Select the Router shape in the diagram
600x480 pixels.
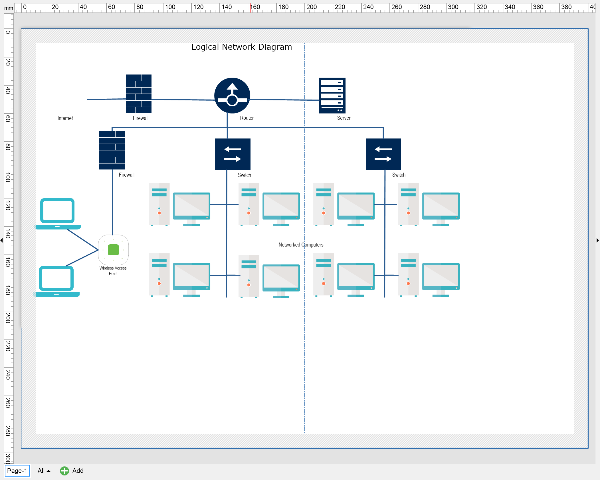point(232,96)
